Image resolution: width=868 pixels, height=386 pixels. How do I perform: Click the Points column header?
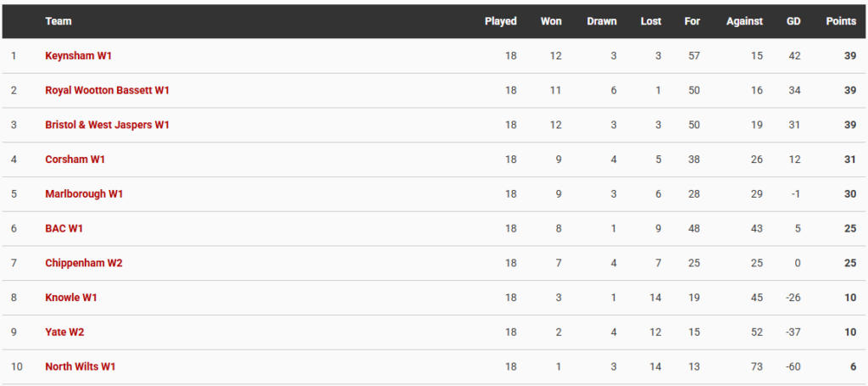pos(842,21)
